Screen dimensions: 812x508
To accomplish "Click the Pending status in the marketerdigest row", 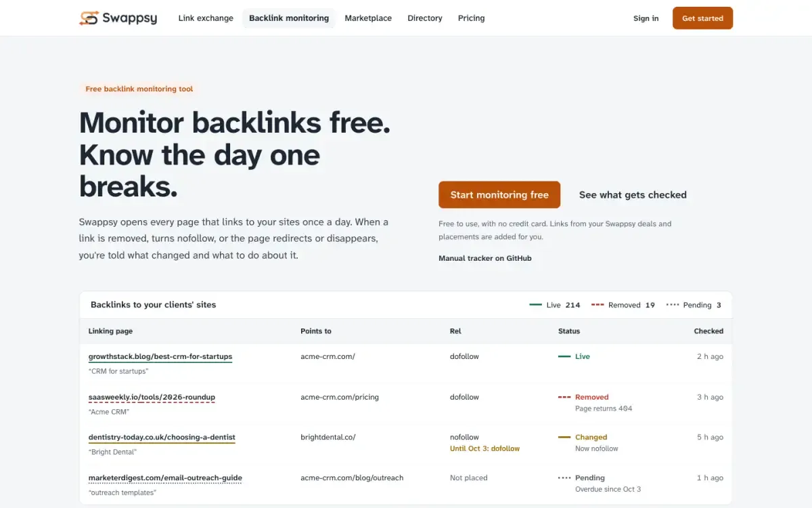I will coord(581,478).
